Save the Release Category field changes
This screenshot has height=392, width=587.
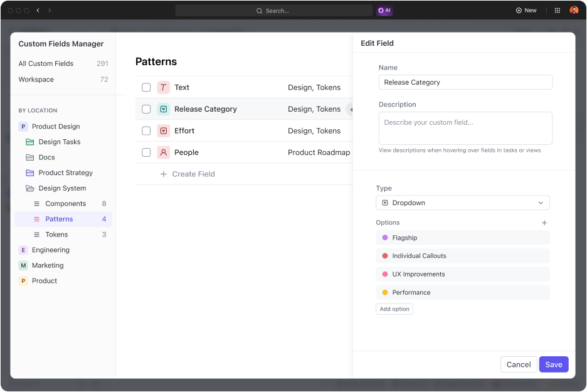click(x=553, y=364)
